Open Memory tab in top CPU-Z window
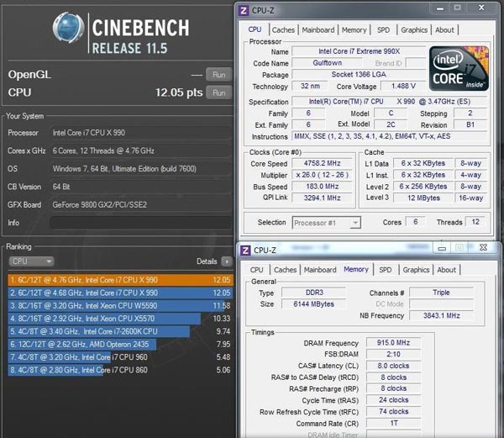Screen dimensions: 504x438 click(354, 30)
